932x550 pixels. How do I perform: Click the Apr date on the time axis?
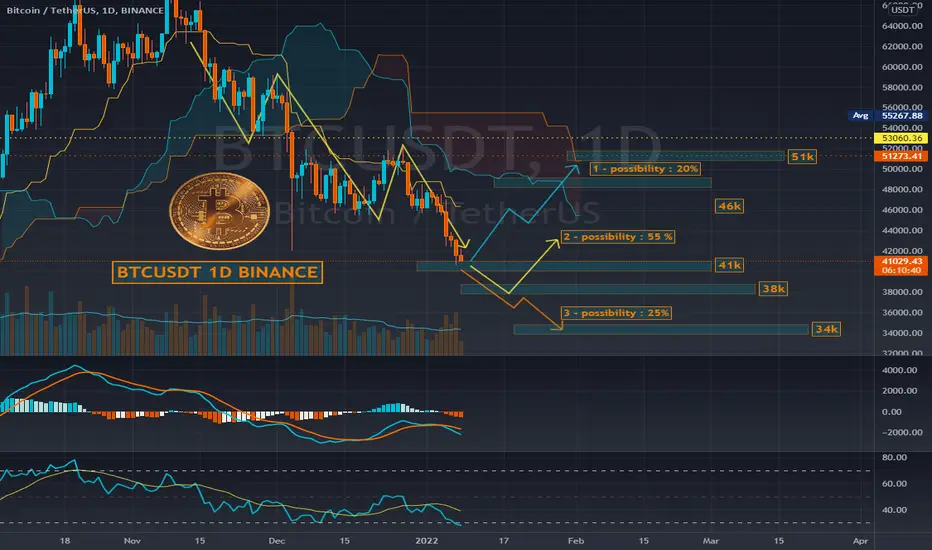point(860,540)
